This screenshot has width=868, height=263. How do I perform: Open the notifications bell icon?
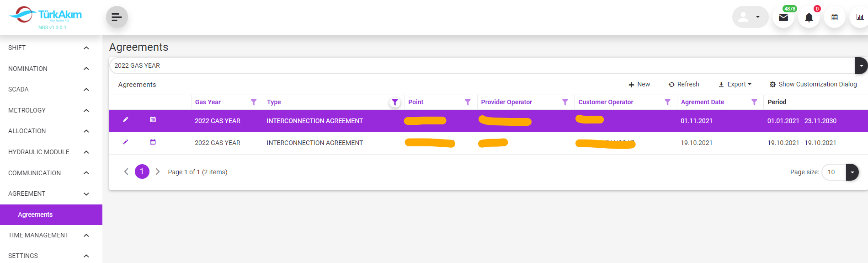pos(809,17)
